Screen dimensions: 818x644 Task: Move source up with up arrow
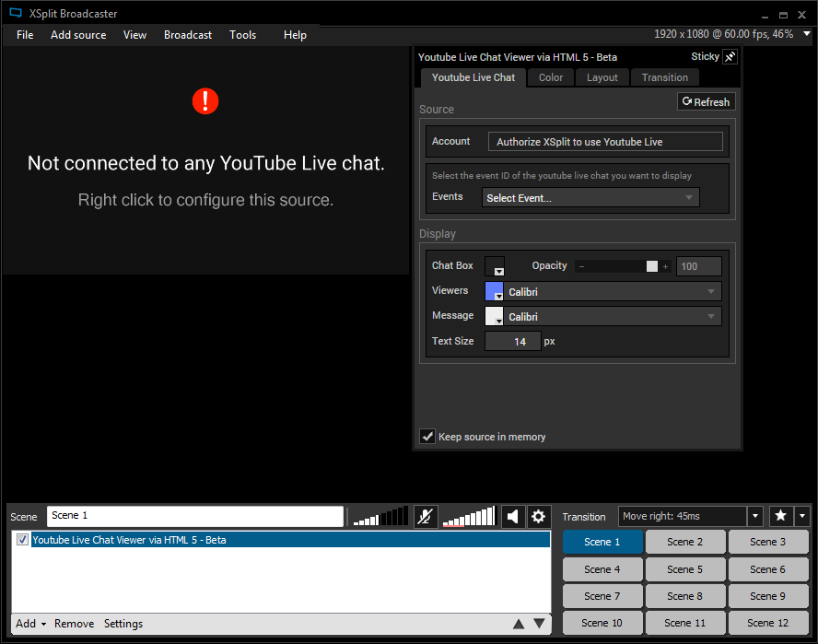518,624
